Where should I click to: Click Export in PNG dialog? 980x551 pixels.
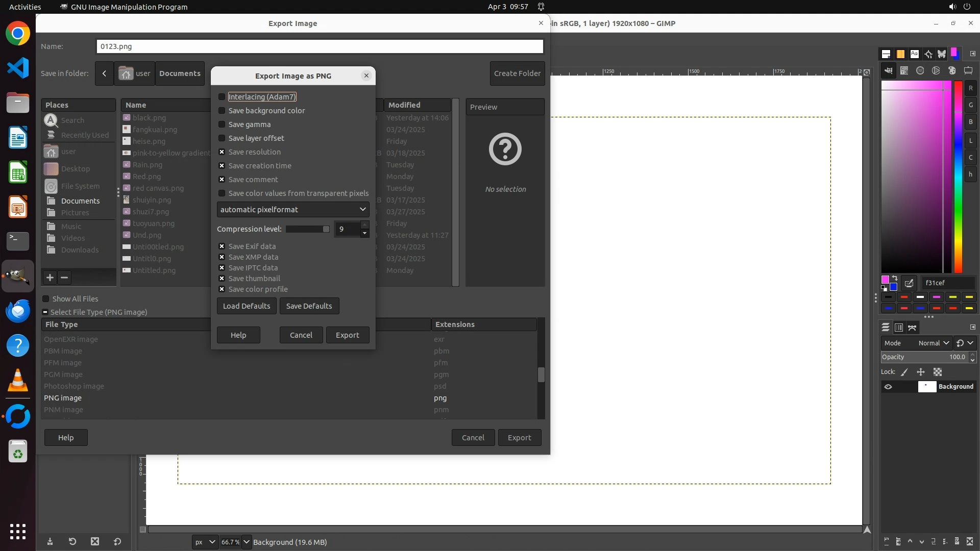(347, 335)
